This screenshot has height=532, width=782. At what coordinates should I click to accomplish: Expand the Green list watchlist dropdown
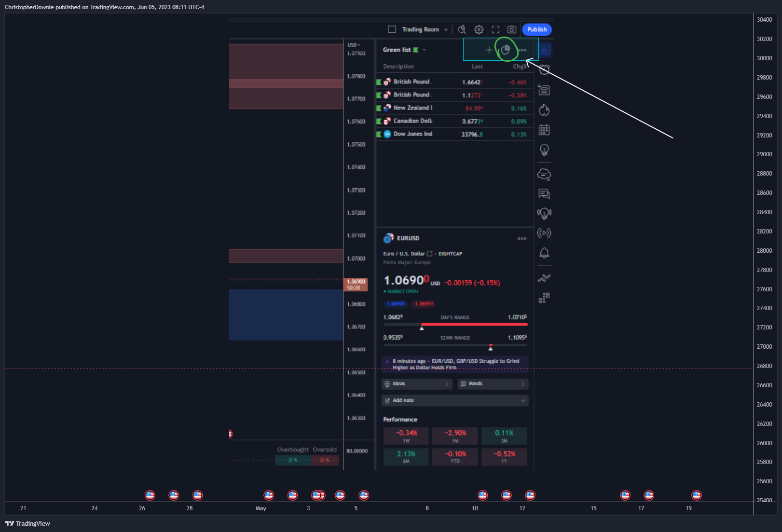[x=425, y=50]
